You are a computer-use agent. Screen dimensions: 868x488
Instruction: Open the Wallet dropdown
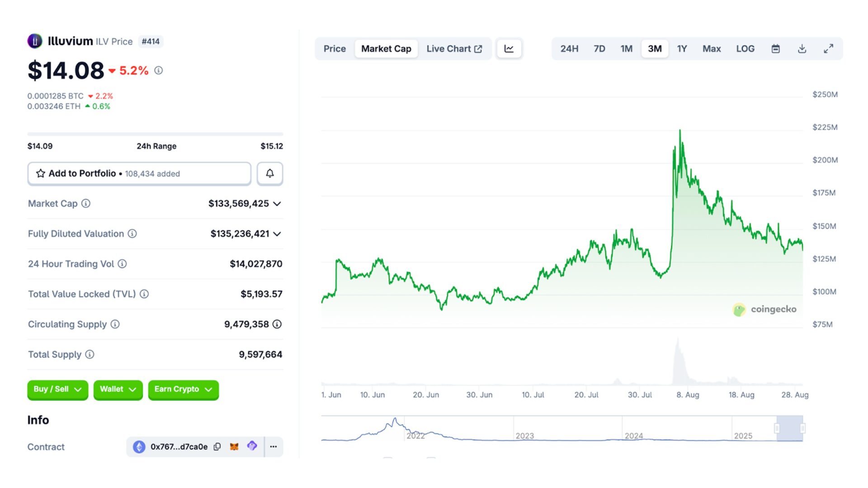coord(118,389)
